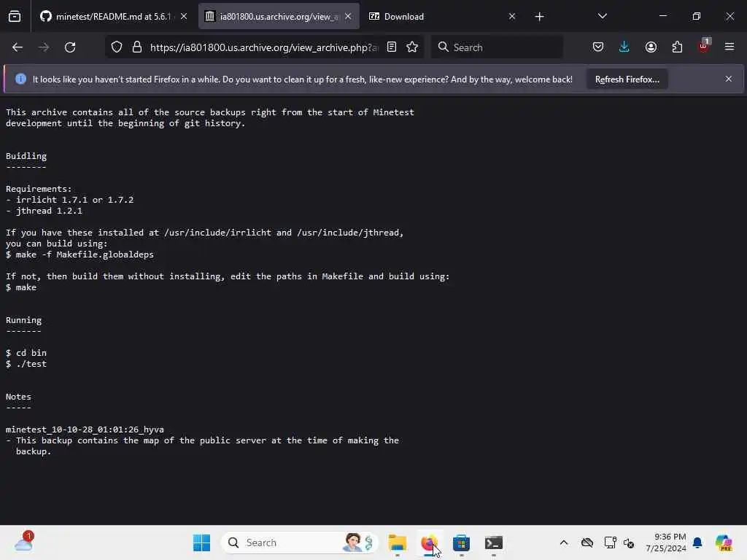747x560 pixels.
Task: Save page to Pocket icon
Action: 598,47
